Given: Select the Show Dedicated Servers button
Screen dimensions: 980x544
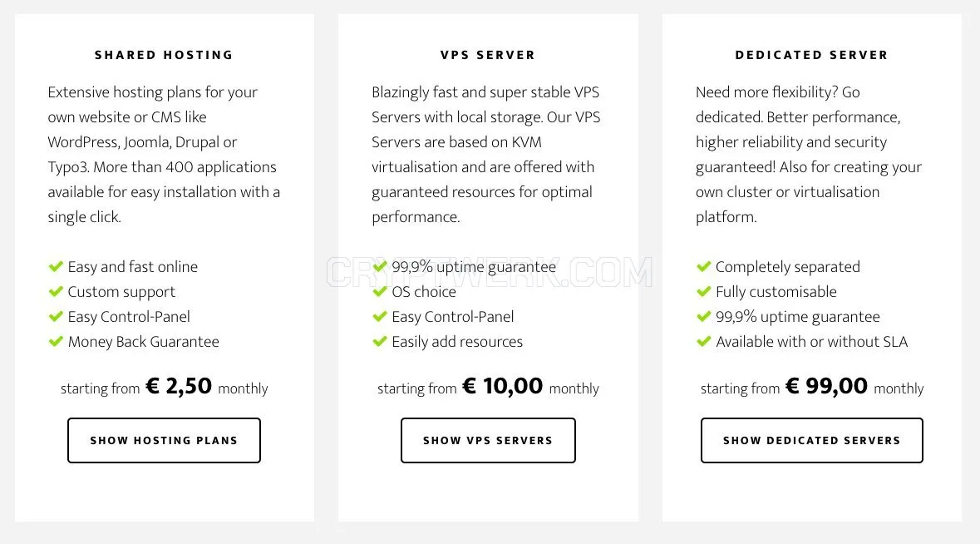Looking at the screenshot, I should pos(812,440).
